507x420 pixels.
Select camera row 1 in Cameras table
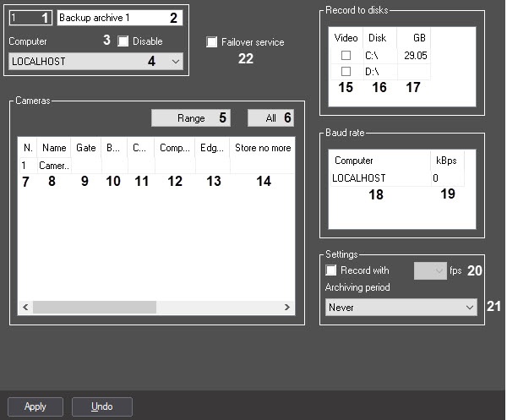pyautogui.click(x=156, y=166)
